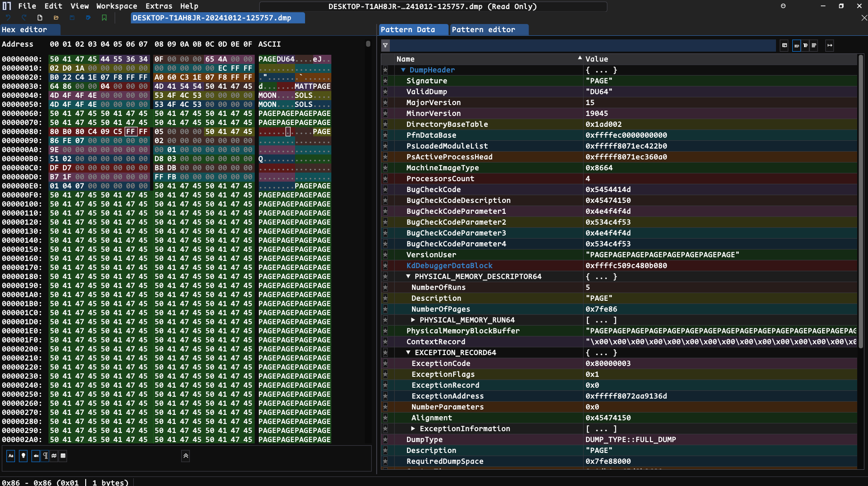Click the minimap icon in hex editor footer
868x486 pixels.
coord(54,456)
